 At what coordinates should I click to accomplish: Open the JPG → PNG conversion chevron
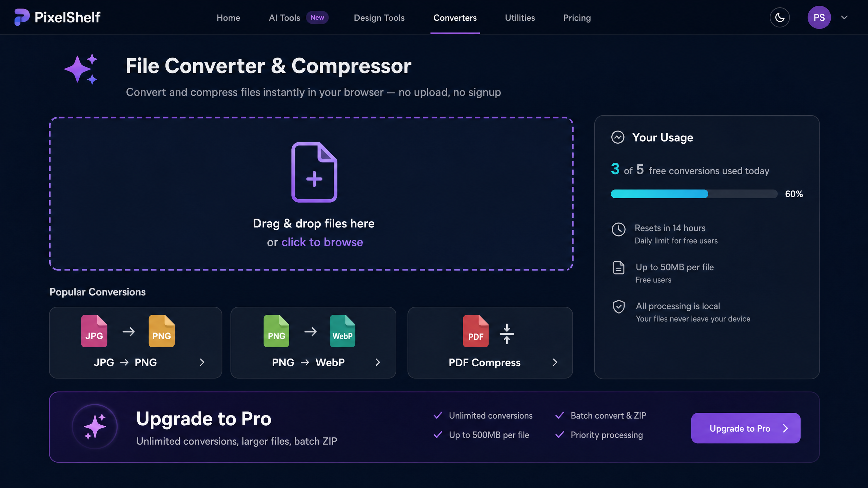202,362
